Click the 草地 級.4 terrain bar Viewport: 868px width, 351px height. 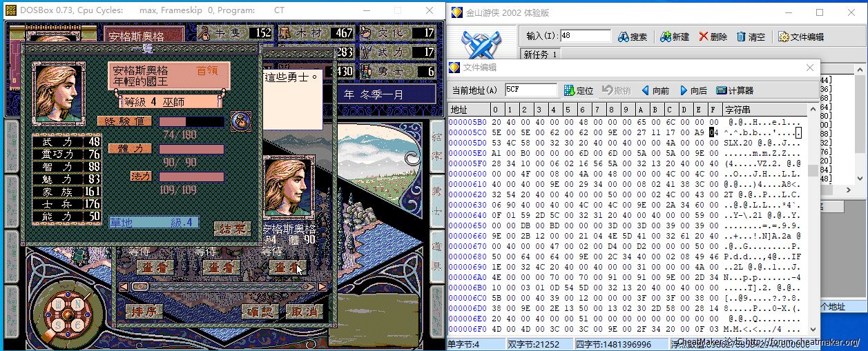155,222
